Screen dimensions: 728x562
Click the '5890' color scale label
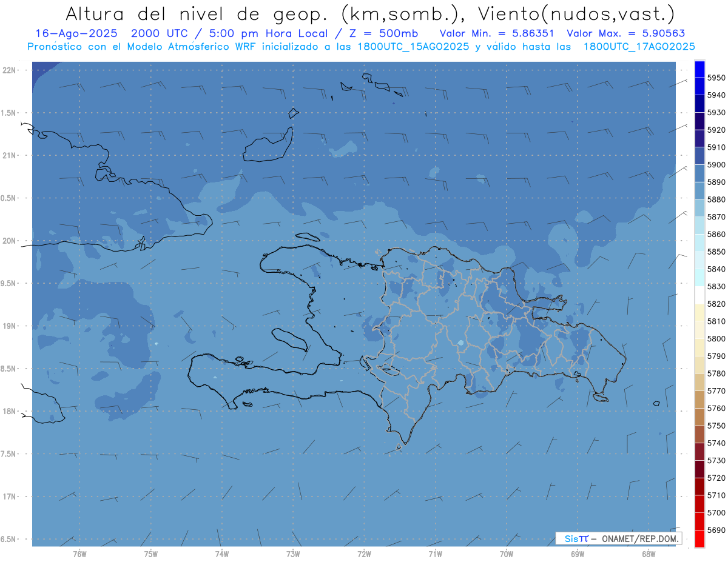(x=716, y=182)
